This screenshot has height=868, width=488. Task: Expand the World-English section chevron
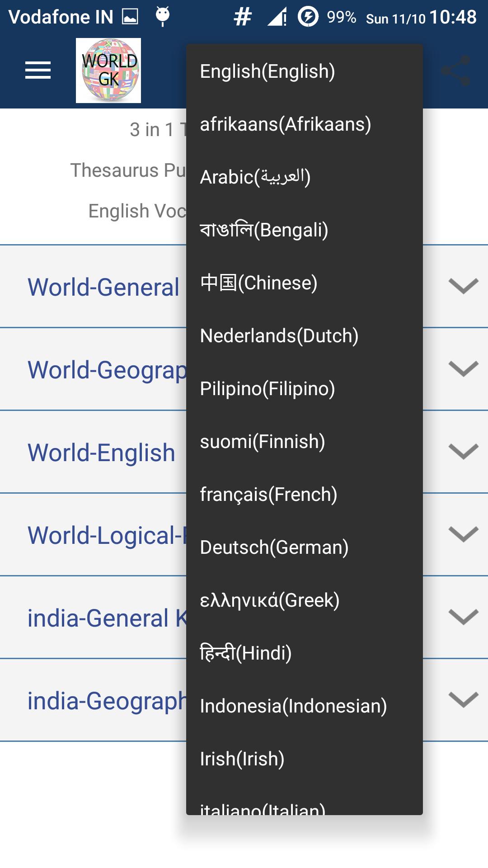coord(463,452)
